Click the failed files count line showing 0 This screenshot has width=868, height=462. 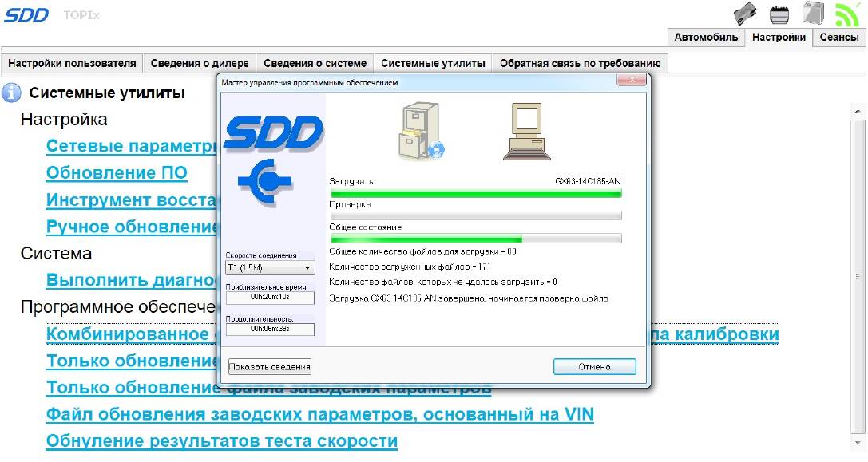coord(443,282)
